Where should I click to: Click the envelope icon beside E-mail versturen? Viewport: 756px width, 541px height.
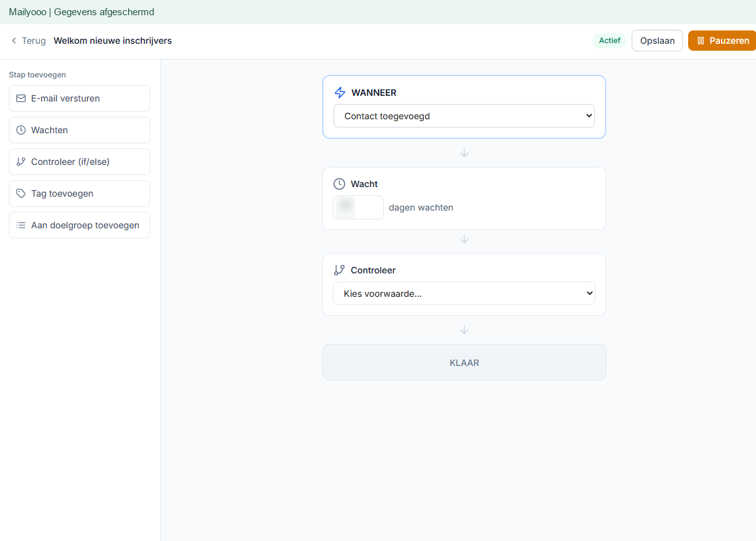click(21, 98)
